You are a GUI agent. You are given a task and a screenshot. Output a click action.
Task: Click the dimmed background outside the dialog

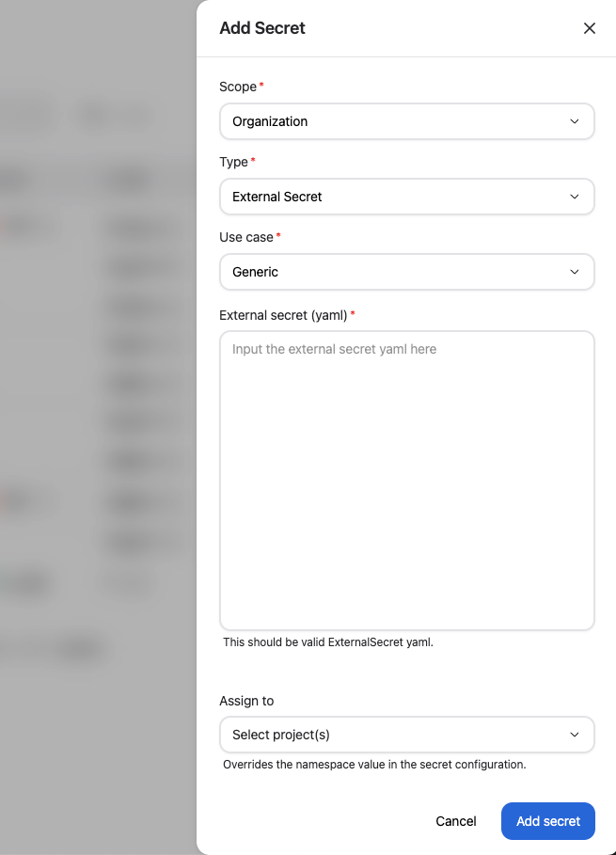tap(94, 423)
